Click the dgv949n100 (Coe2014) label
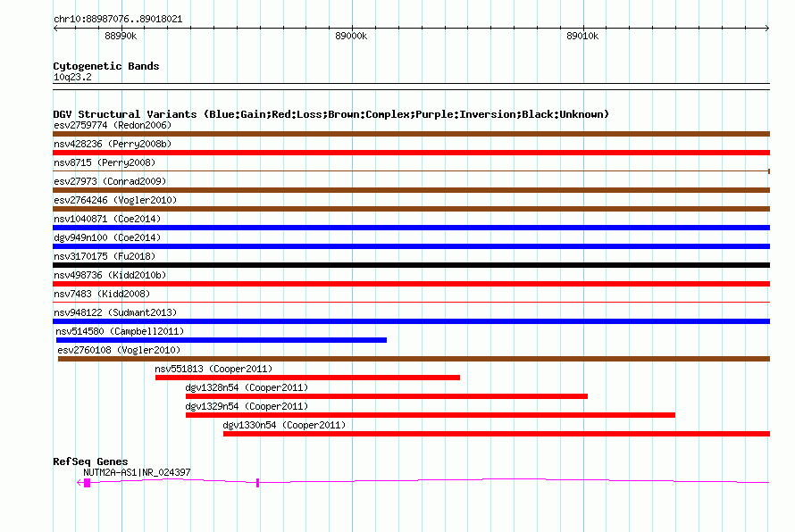The image size is (795, 532). click(x=107, y=237)
